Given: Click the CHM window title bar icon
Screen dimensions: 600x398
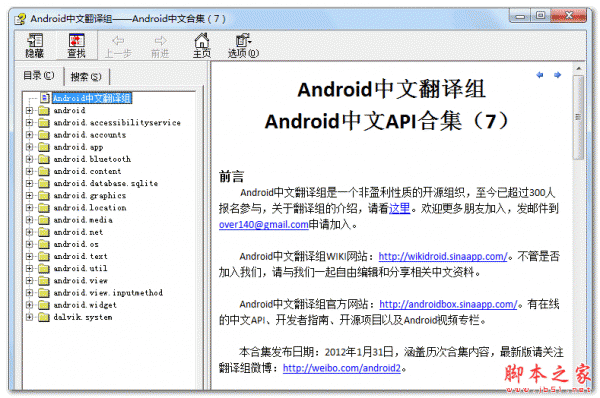Looking at the screenshot, I should (x=20, y=19).
